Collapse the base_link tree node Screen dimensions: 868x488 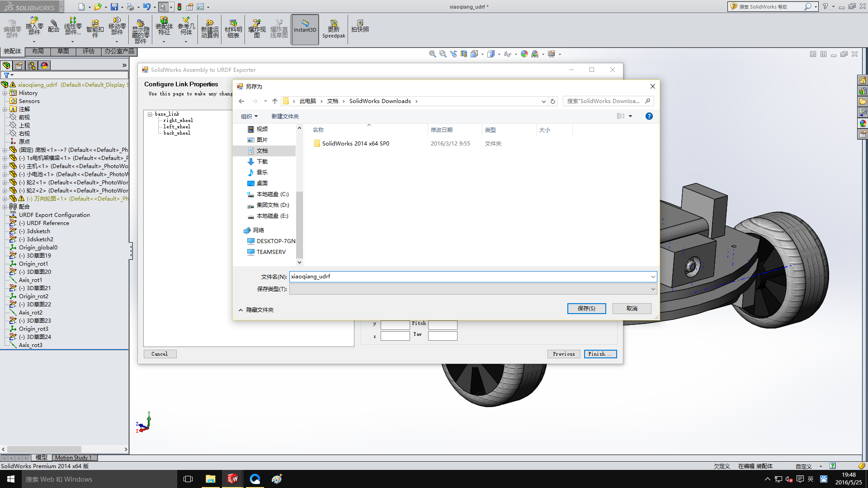tap(150, 114)
